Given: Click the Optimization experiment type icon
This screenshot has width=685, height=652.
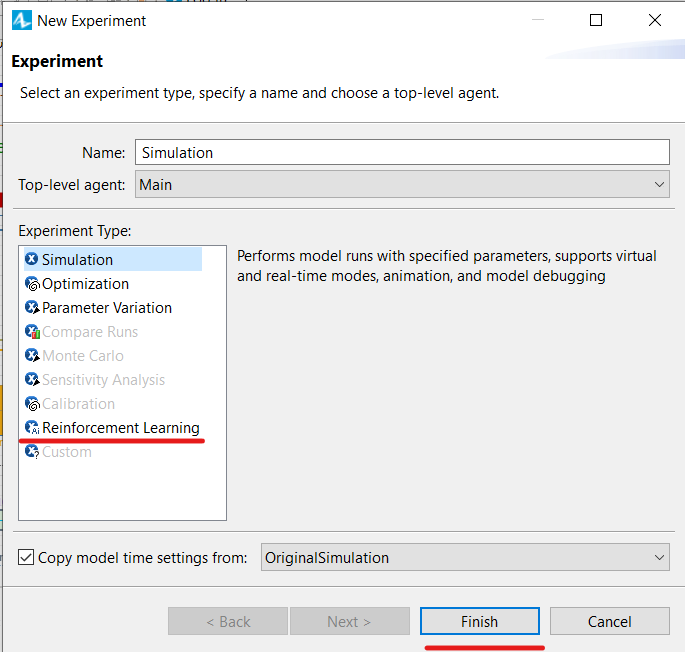Looking at the screenshot, I should point(32,284).
